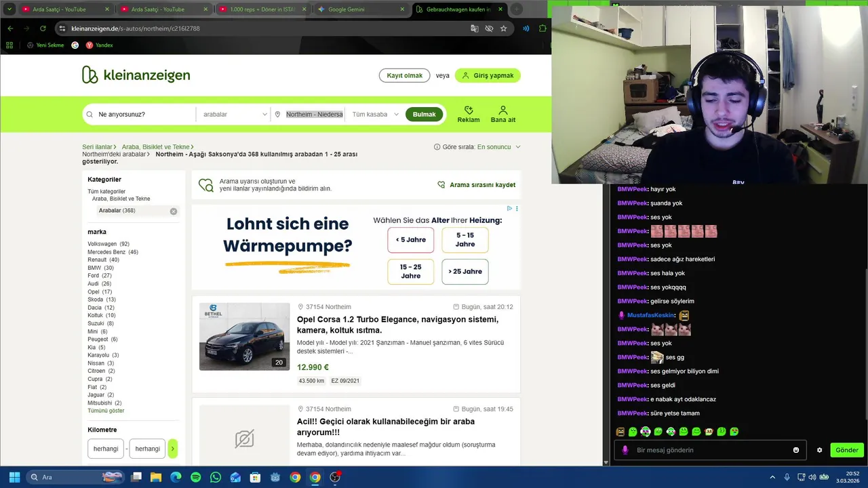This screenshot has height=488, width=868.
Task: Select '15 - 25 Jahre' heating age option
Action: (x=411, y=271)
